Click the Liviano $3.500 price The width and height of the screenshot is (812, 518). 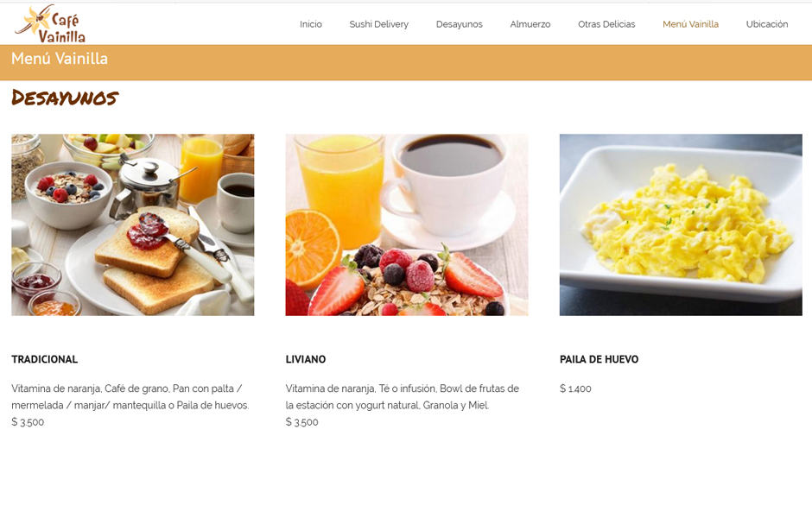coord(302,422)
